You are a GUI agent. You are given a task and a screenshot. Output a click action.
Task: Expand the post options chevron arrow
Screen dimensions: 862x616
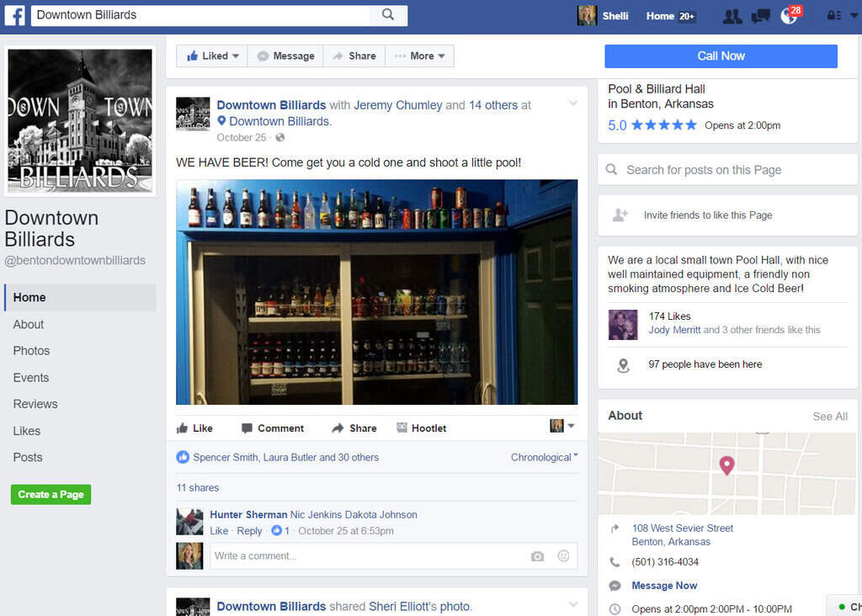click(573, 104)
